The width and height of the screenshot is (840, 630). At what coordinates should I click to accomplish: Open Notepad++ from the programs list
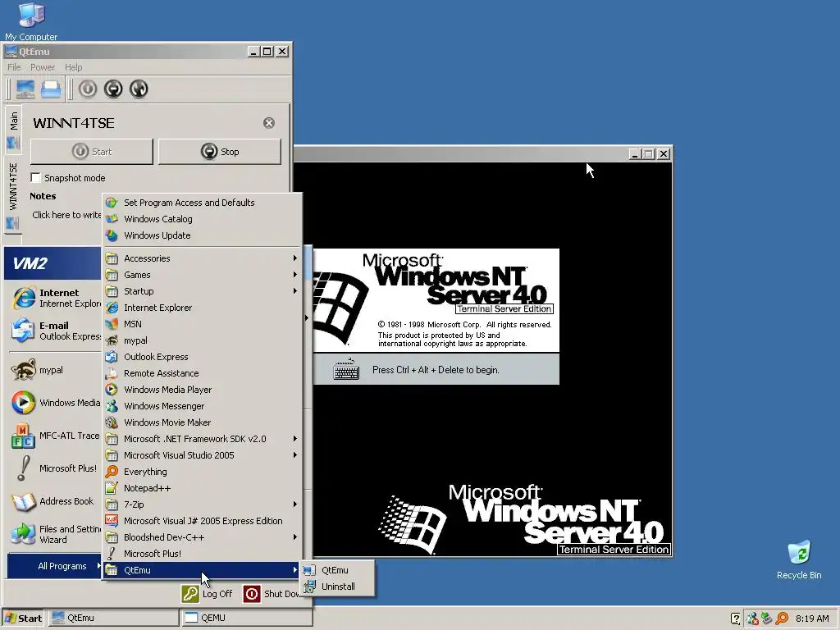[x=203, y=489]
